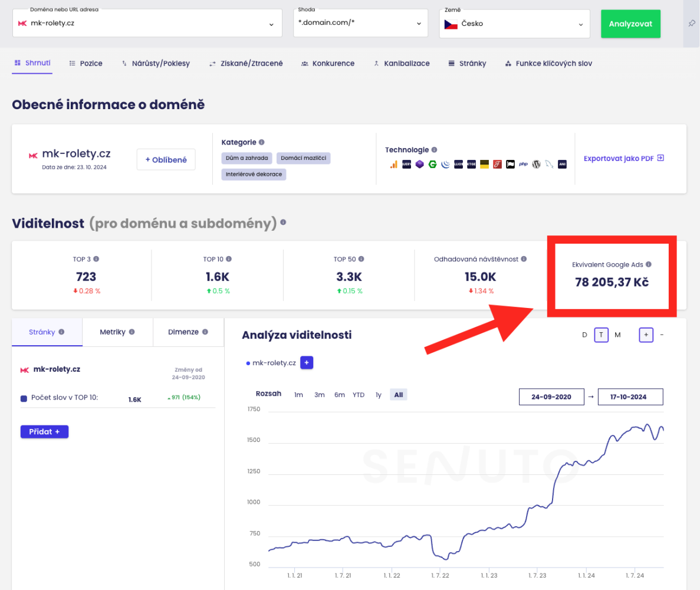Set chart range to All
This screenshot has width=700, height=590.
click(x=398, y=395)
